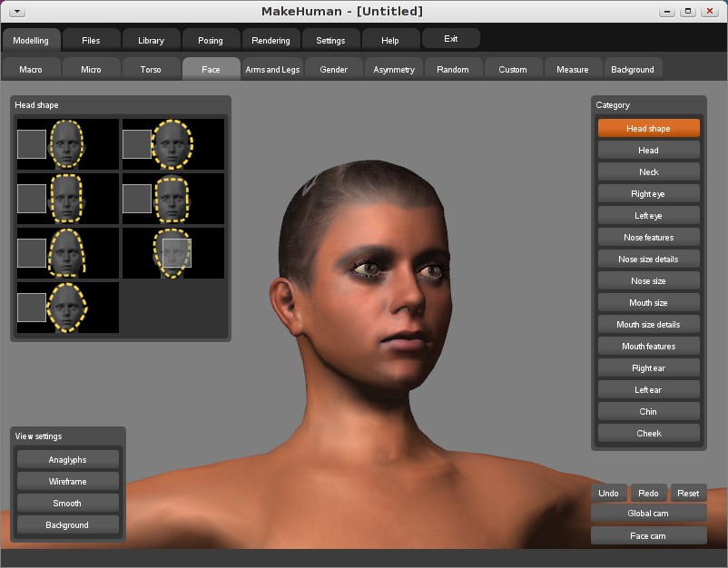Switch to the Torso sub-tab
728x568 pixels.
click(151, 69)
